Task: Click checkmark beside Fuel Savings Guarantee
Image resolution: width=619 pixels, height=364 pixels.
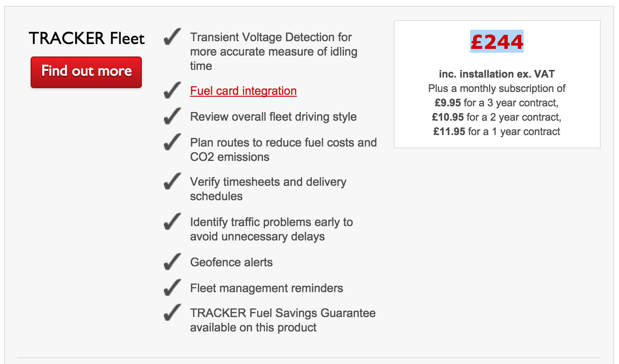Action: point(172,313)
